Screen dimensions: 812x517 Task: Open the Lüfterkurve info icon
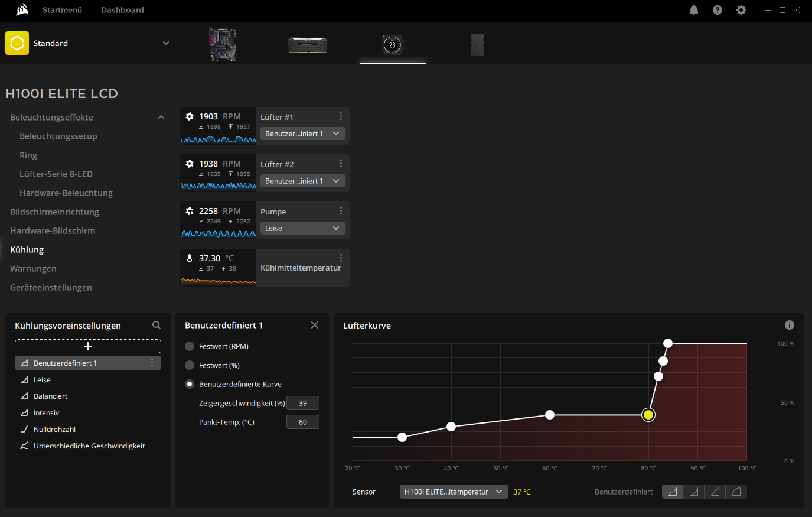(790, 325)
